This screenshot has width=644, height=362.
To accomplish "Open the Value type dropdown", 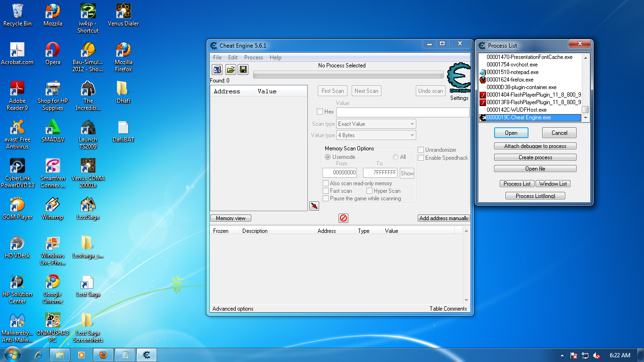I will (376, 135).
